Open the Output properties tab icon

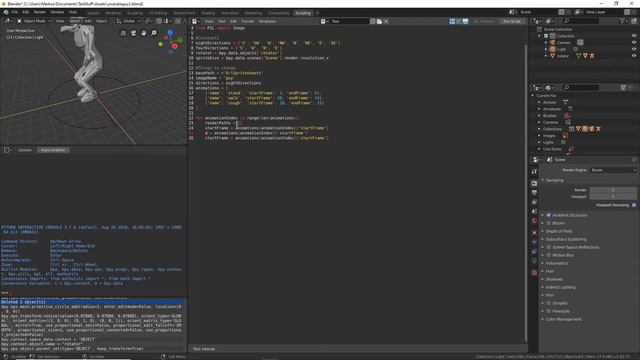534,192
